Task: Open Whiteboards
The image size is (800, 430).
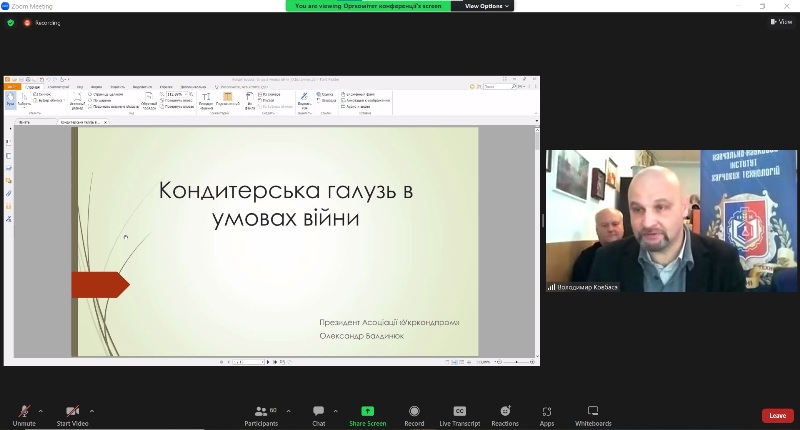Action: 592,412
